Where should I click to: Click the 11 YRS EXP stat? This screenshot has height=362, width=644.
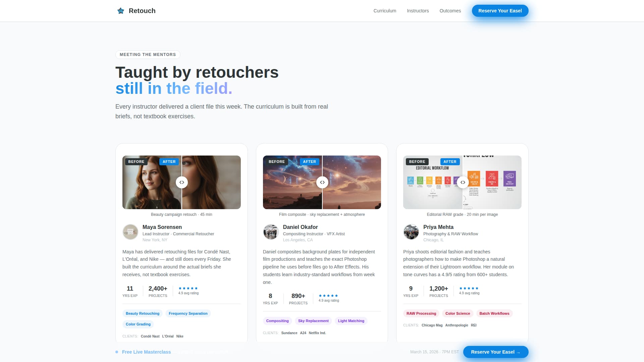point(130,291)
